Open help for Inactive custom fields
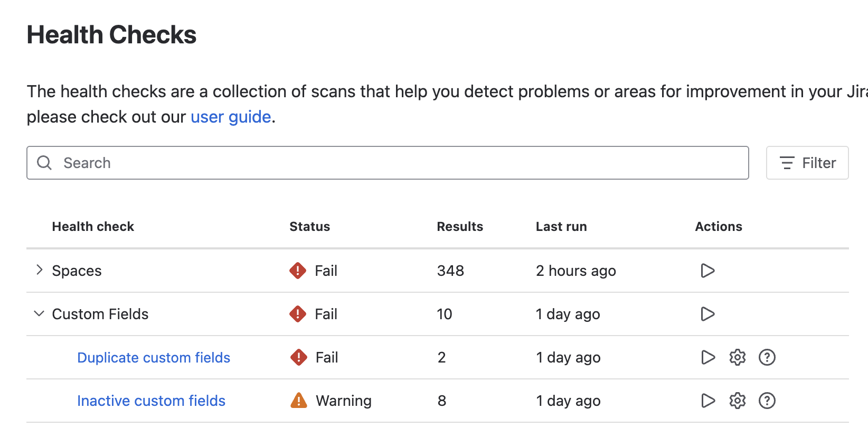The image size is (868, 427). 767,401
